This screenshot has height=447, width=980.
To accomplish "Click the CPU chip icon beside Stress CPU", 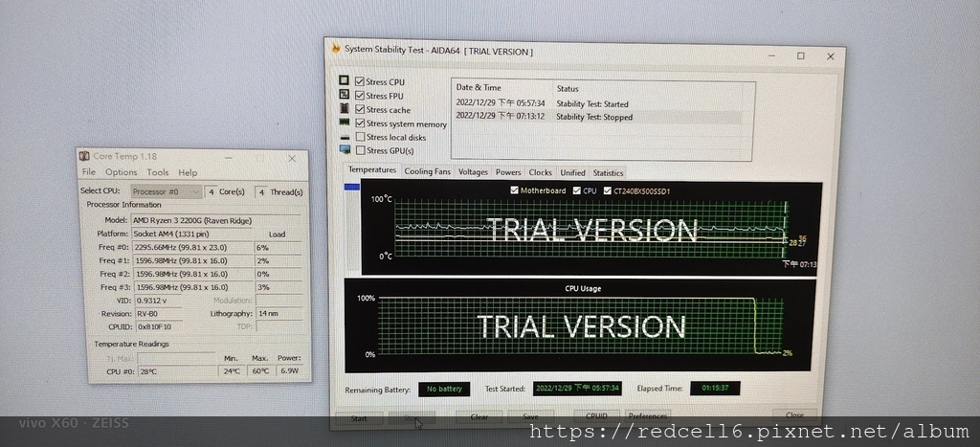I will pos(345,80).
